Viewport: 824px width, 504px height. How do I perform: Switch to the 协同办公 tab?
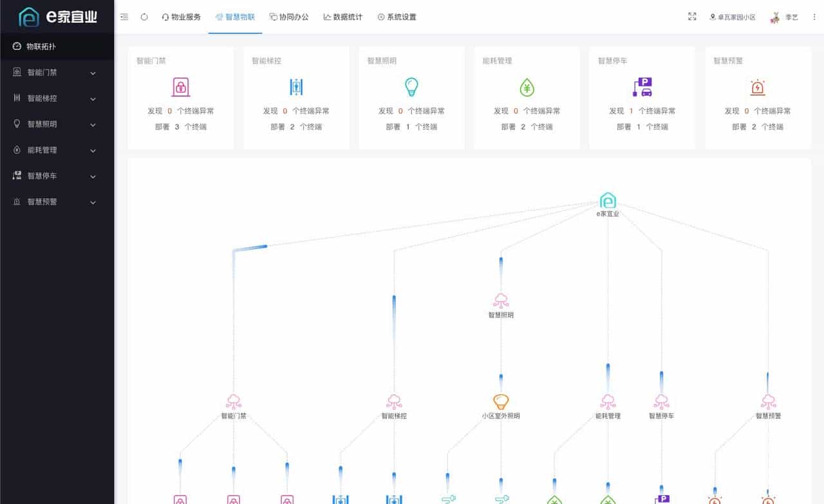tap(288, 17)
